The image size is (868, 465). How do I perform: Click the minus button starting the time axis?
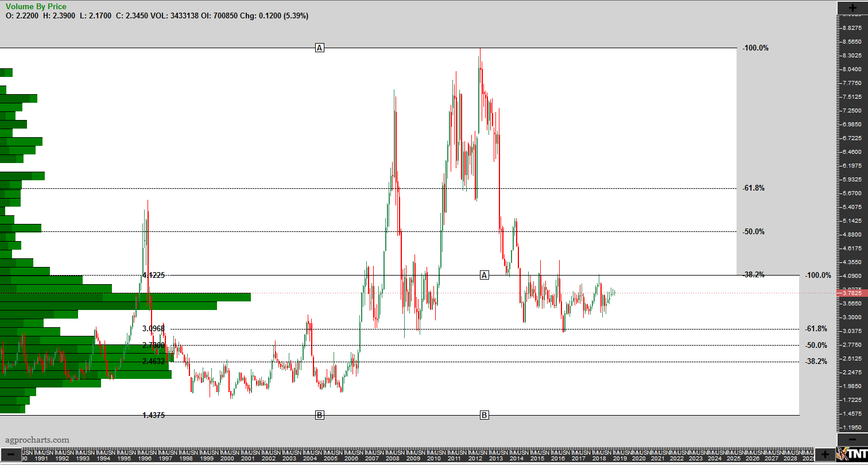11,454
